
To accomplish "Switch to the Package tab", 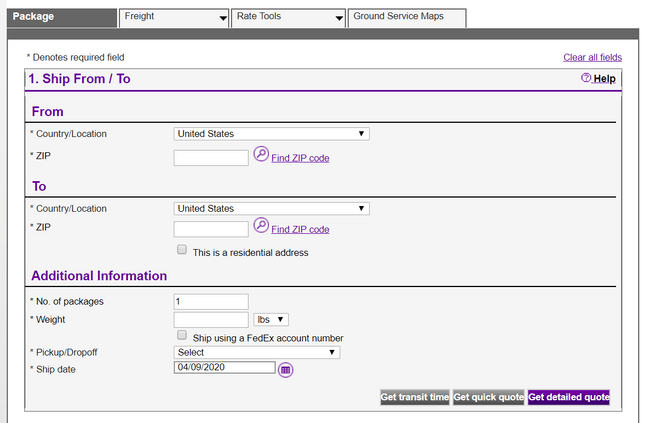I will pyautogui.click(x=62, y=18).
